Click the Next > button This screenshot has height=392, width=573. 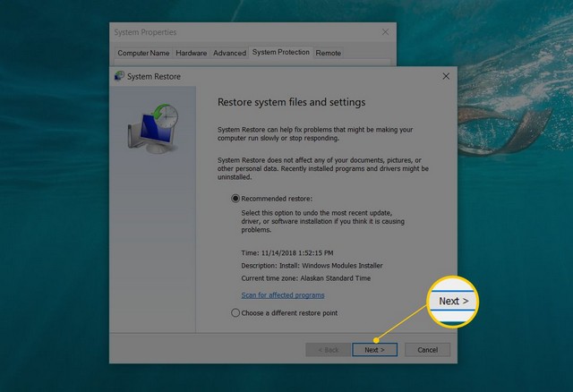374,350
